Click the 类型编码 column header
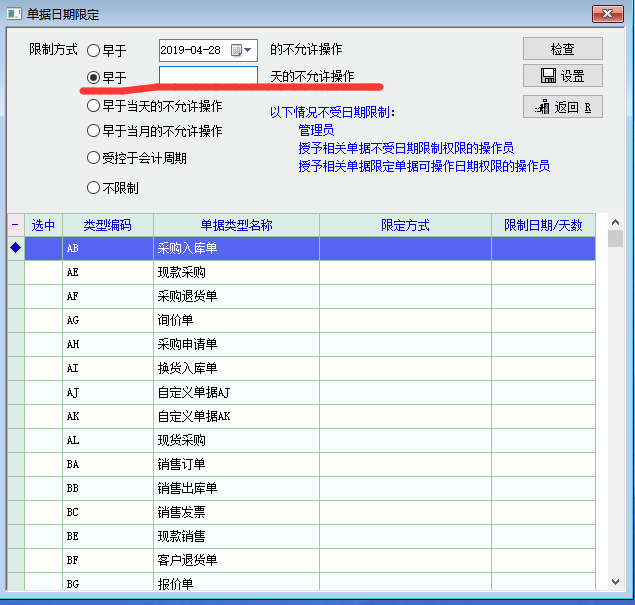Viewport: 635px width, 605px height. (x=107, y=225)
